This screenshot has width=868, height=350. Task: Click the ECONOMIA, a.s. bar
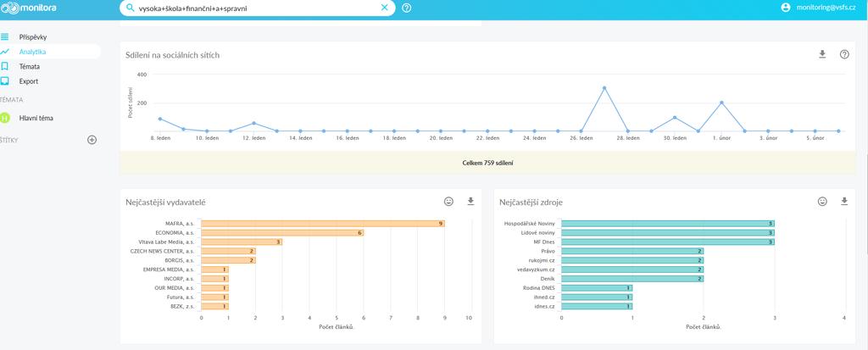pyautogui.click(x=282, y=232)
